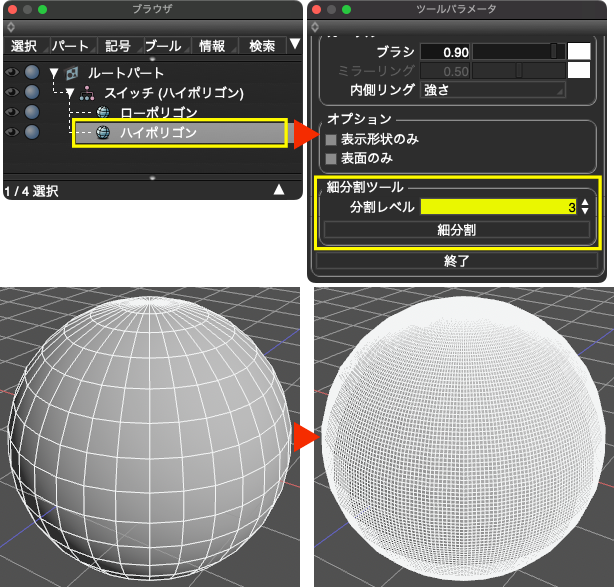Toggle eye visibility for ルートパート row
The width and height of the screenshot is (614, 587).
click(12, 73)
